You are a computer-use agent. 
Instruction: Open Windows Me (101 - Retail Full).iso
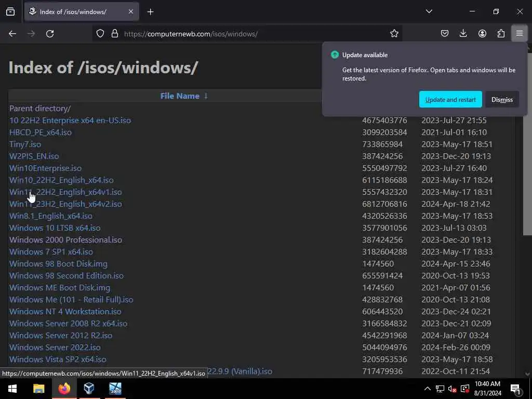pyautogui.click(x=71, y=300)
